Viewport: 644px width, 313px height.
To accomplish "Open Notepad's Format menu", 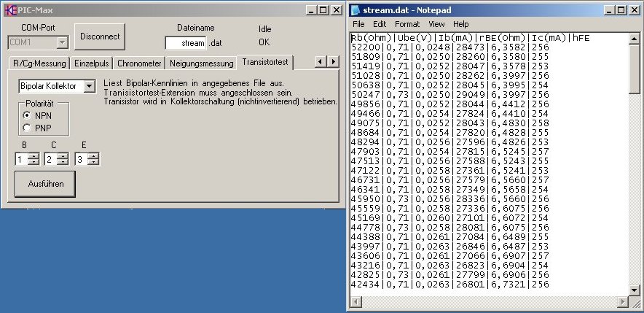I will pyautogui.click(x=407, y=24).
